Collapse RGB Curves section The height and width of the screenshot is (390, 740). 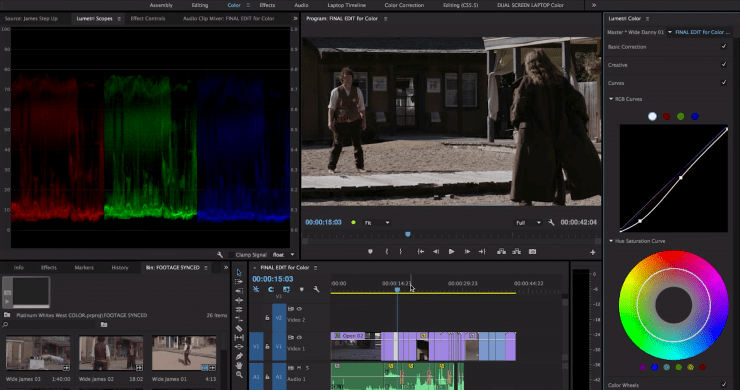[611, 99]
